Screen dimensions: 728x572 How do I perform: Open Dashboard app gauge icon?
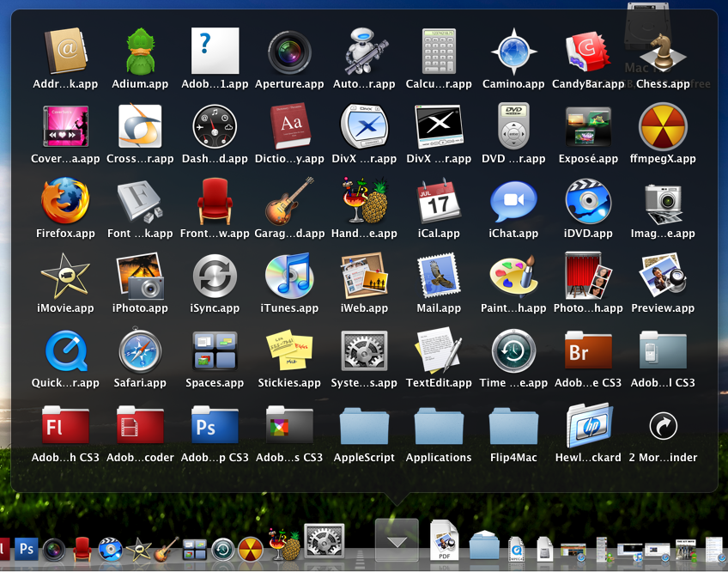pyautogui.click(x=215, y=126)
